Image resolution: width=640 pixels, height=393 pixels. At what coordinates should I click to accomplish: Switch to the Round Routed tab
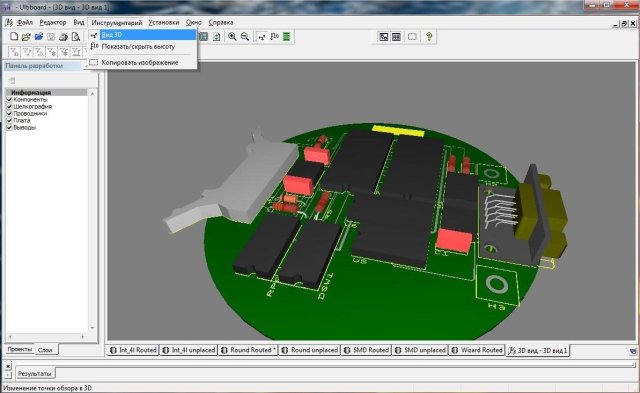(249, 350)
